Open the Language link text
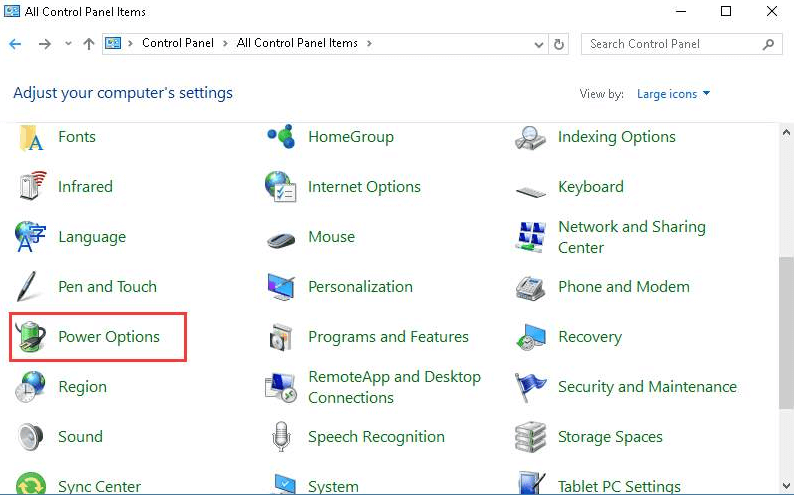794x495 pixels. (x=92, y=237)
